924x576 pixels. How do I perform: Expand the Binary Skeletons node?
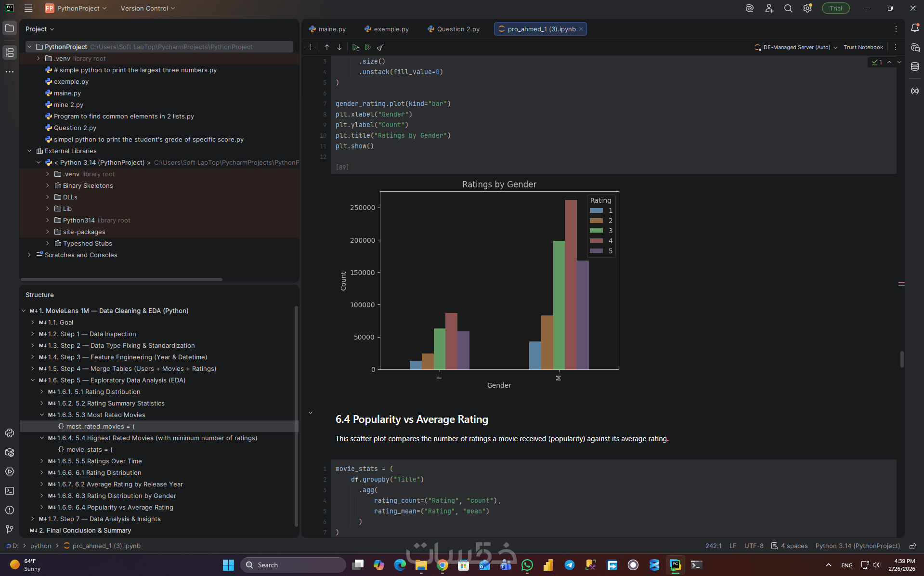point(48,185)
